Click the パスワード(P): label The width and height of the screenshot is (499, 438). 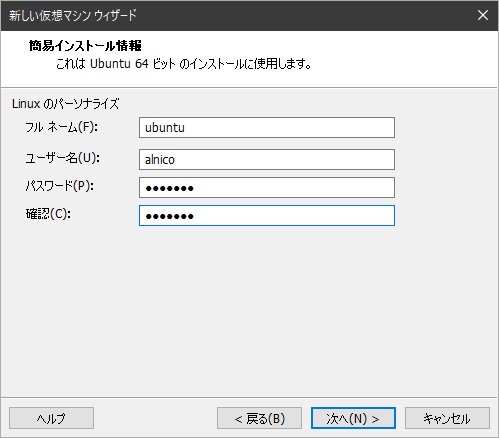point(60,186)
